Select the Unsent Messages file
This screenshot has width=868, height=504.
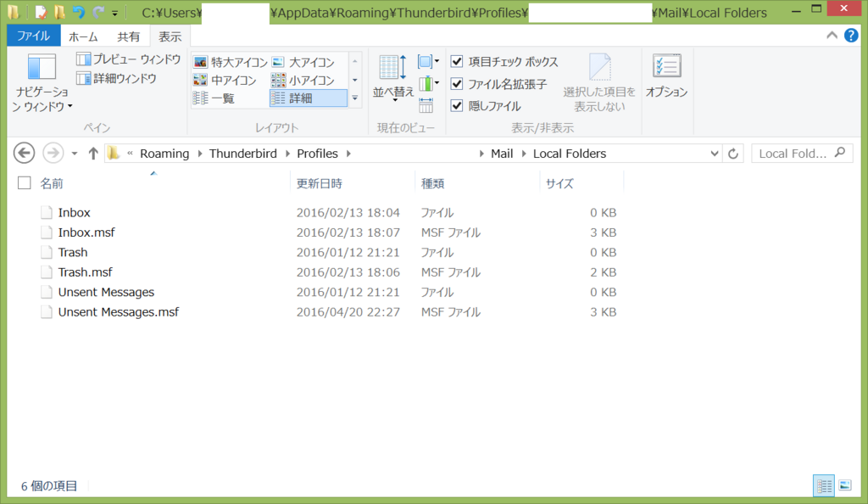[x=106, y=293]
